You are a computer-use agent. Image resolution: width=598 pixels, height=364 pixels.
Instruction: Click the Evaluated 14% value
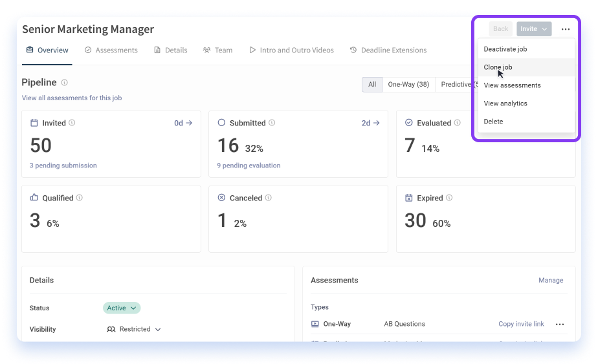pyautogui.click(x=430, y=149)
